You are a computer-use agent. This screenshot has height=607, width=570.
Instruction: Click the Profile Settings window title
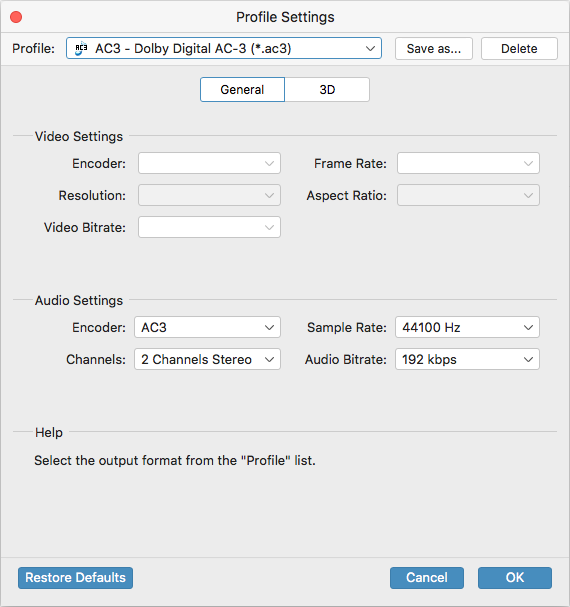tap(285, 17)
